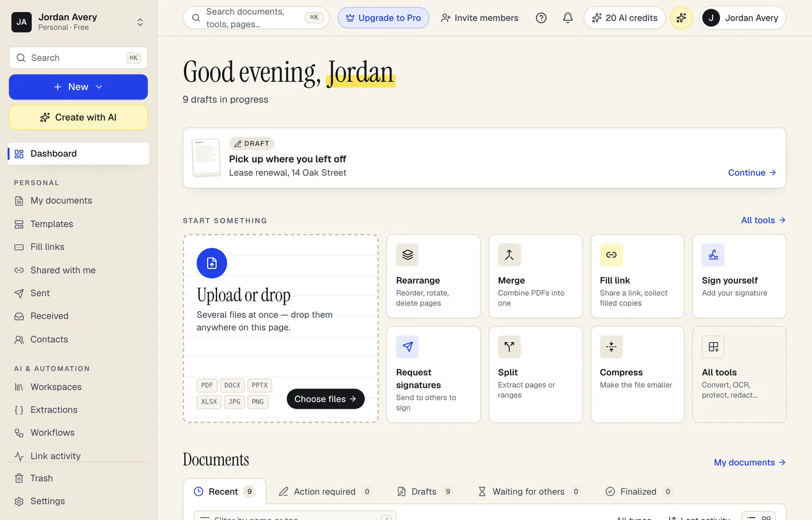The width and height of the screenshot is (812, 520).
Task: Open the help question mark icon
Action: (541, 18)
